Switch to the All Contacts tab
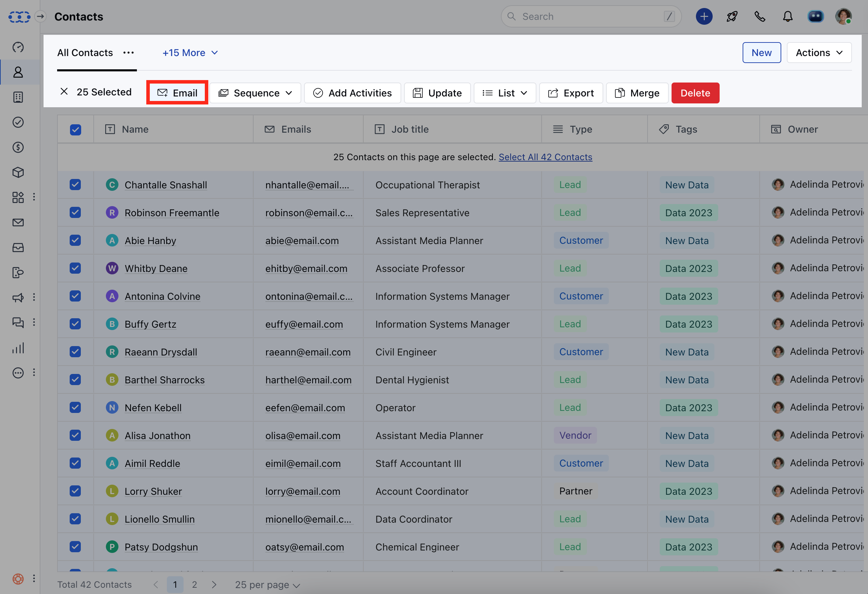Viewport: 868px width, 594px height. pos(85,53)
